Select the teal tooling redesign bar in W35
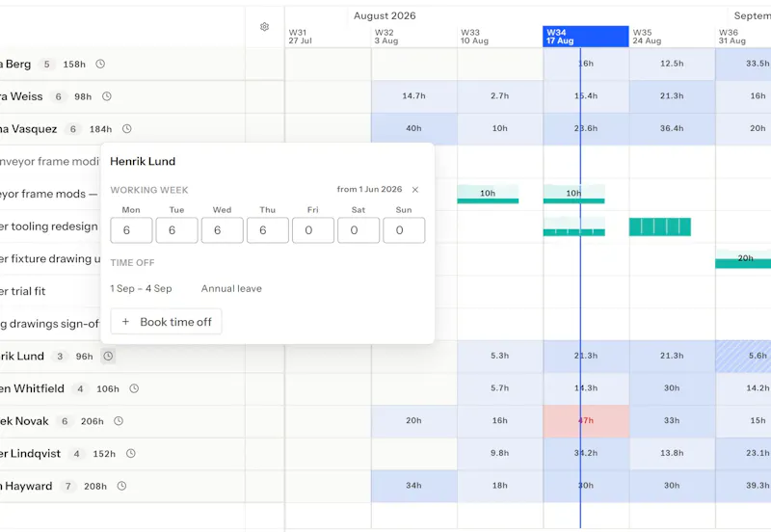Viewport: 771px width, 532px height. click(660, 226)
